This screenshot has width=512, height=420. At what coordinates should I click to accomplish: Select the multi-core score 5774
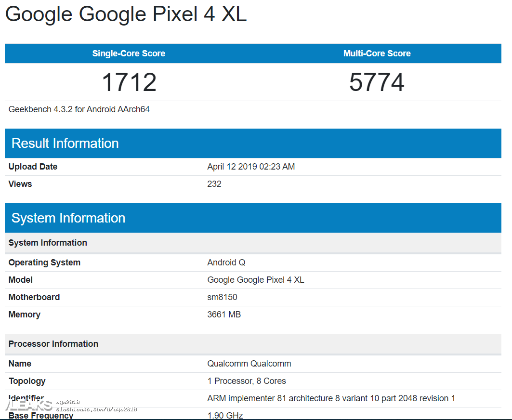pos(377,82)
